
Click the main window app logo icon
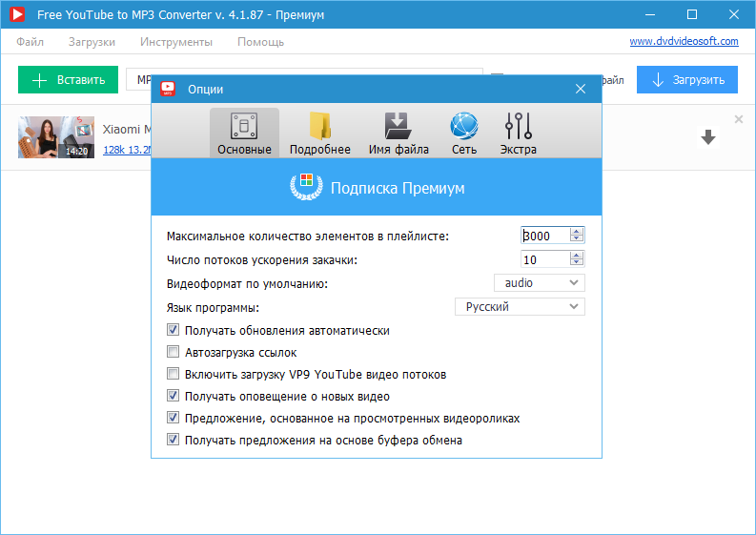tap(17, 14)
